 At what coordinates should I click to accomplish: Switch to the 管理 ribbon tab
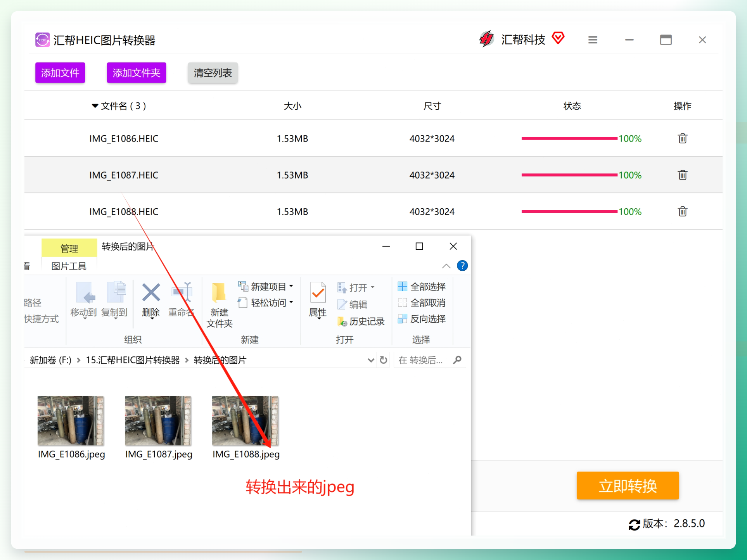coord(69,248)
